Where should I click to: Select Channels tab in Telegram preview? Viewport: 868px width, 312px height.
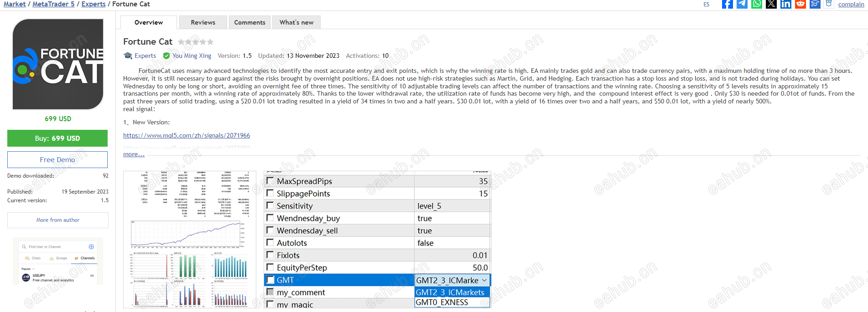(x=85, y=258)
